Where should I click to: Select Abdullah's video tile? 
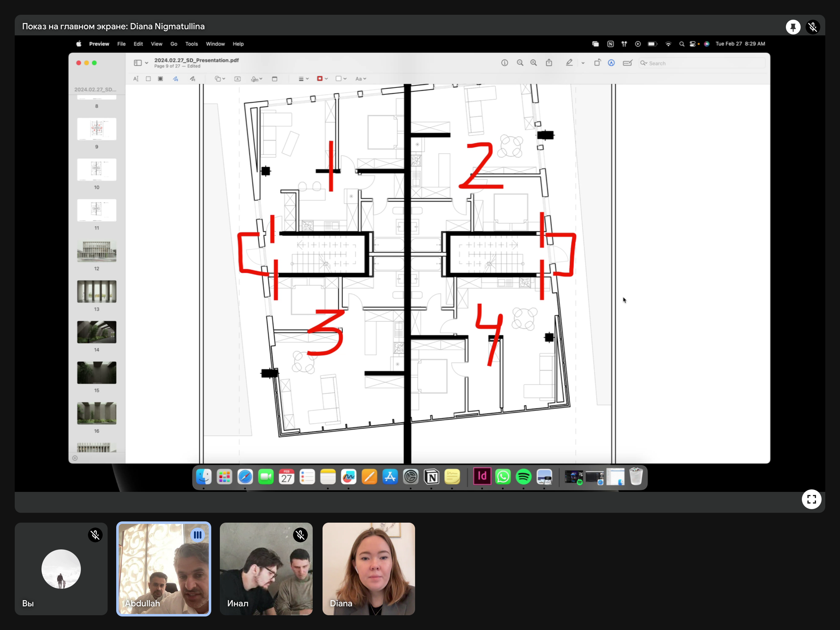(x=164, y=568)
